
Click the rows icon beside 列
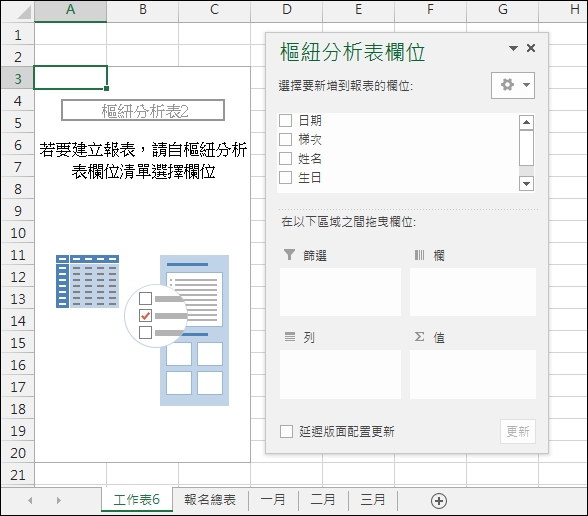tap(290, 336)
